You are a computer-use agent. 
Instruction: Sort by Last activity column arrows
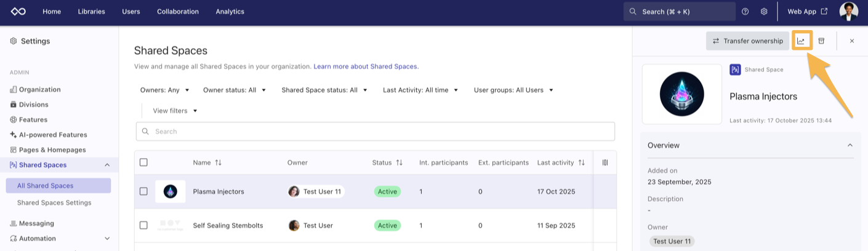(x=580, y=162)
